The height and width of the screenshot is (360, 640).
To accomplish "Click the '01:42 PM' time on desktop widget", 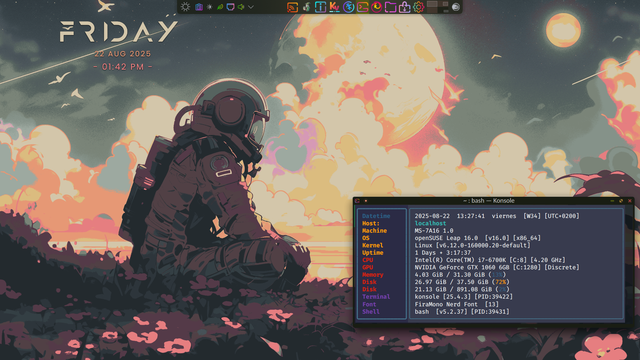I will pos(122,67).
